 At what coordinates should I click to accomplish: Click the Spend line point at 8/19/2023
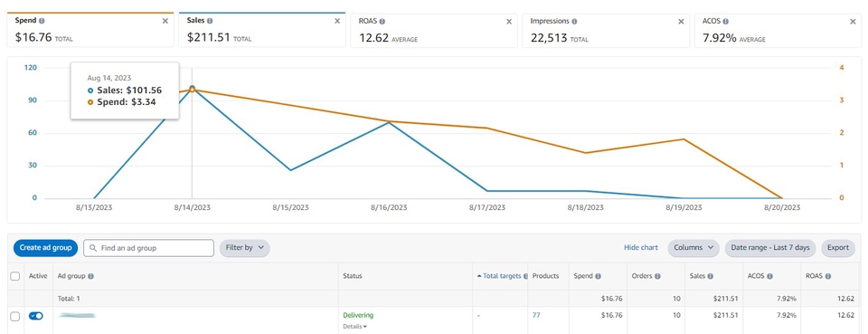pyautogui.click(x=684, y=139)
